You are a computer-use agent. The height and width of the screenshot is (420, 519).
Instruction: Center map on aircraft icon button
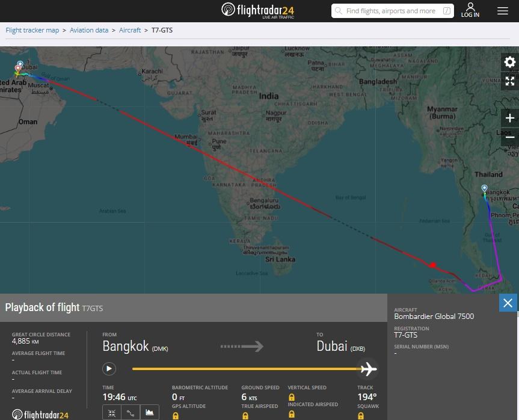coord(112,413)
